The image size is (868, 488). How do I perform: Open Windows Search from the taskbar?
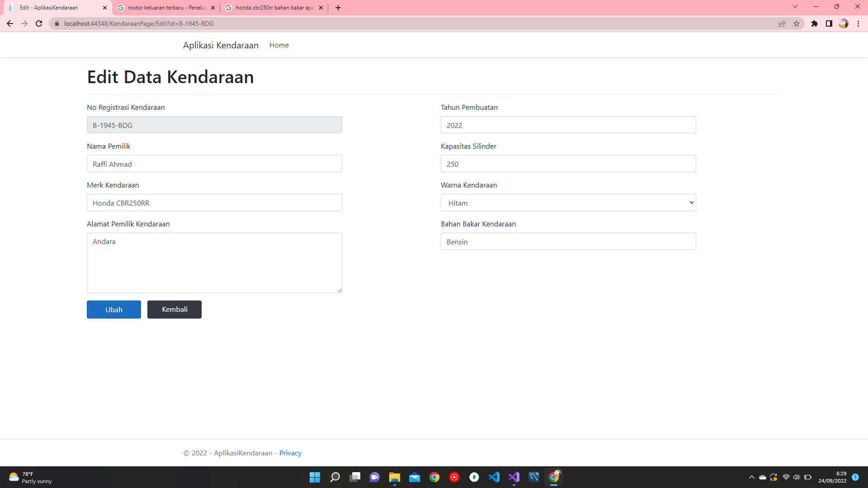click(335, 477)
